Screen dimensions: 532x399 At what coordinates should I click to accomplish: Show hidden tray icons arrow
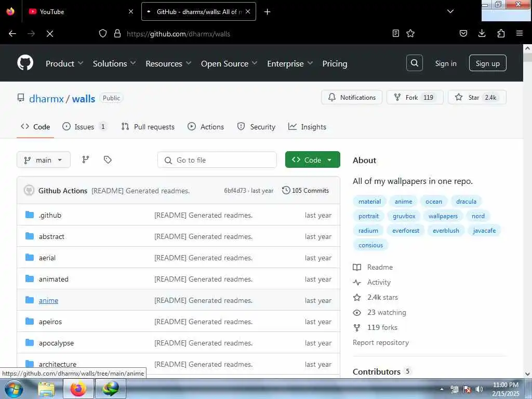point(442,389)
